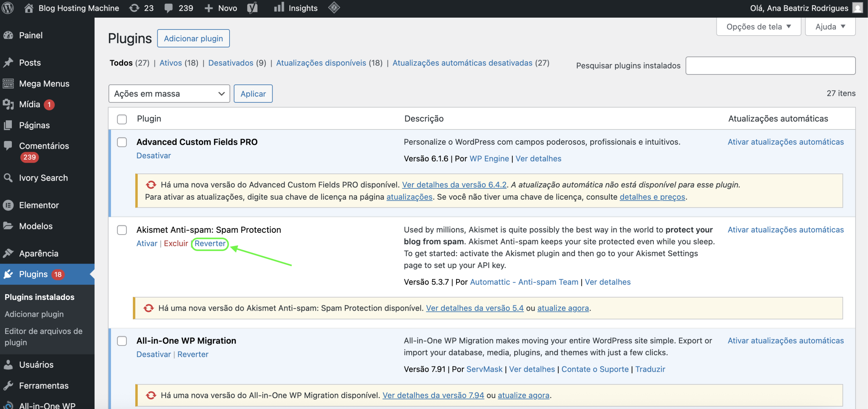The height and width of the screenshot is (409, 868).
Task: Click the plus icon next to Novo
Action: pyautogui.click(x=209, y=8)
